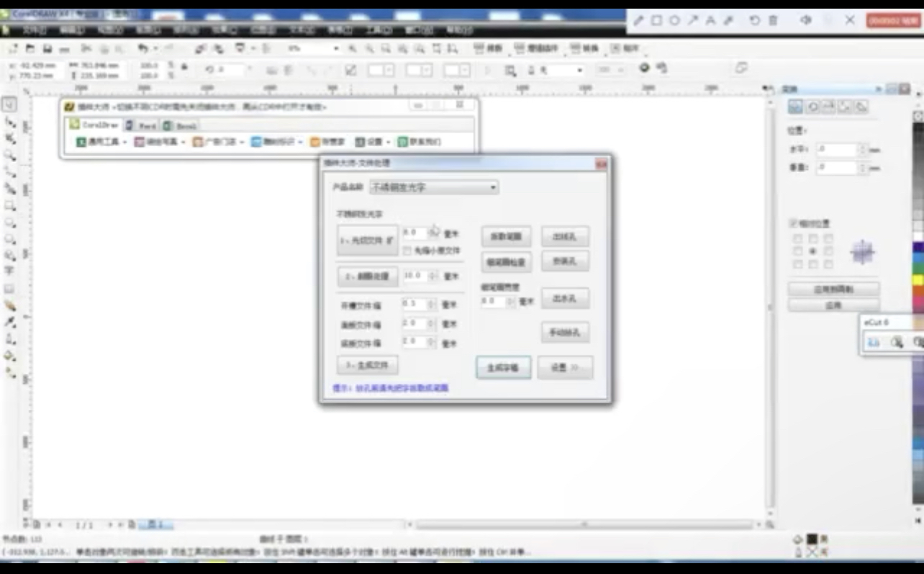Pick the rectangle shape in the annotation bar

(x=656, y=20)
